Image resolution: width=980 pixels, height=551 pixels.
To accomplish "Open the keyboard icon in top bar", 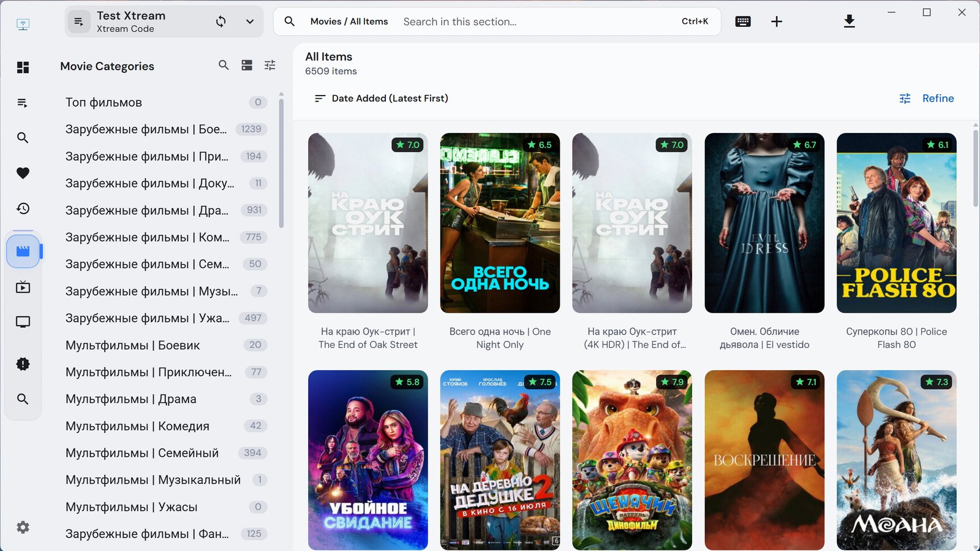I will pyautogui.click(x=743, y=21).
